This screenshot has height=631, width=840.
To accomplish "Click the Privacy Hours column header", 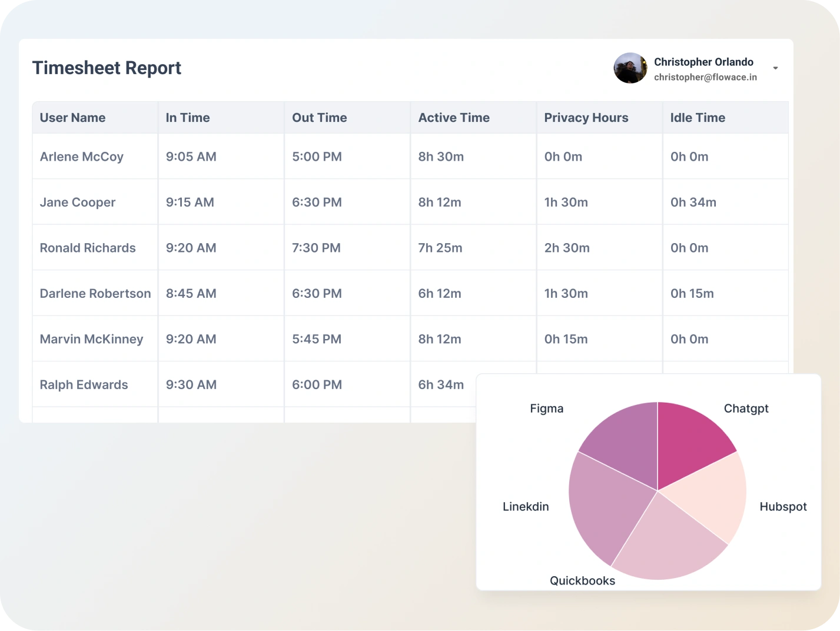I will click(x=586, y=118).
